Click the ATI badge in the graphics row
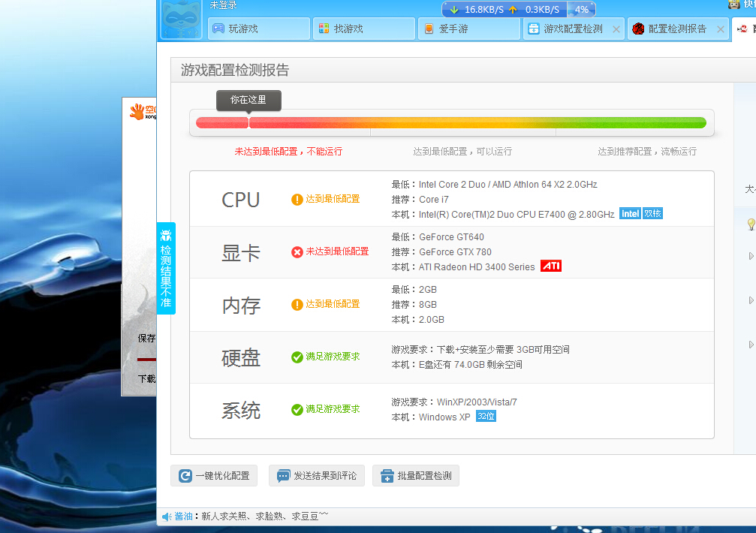This screenshot has width=756, height=533. tap(551, 266)
